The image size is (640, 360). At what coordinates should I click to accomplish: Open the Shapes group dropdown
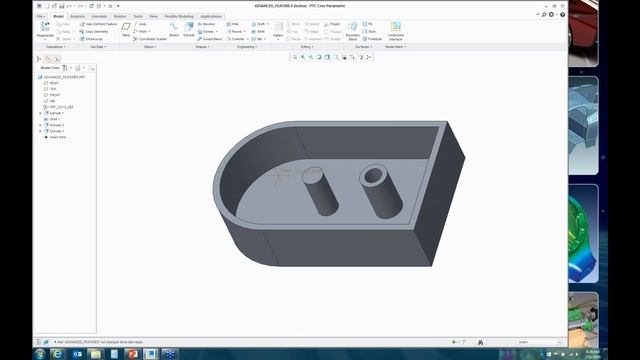coord(202,47)
